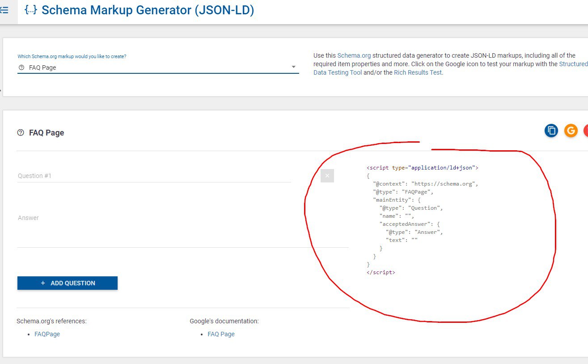Click the Google's documentation label

click(224, 321)
